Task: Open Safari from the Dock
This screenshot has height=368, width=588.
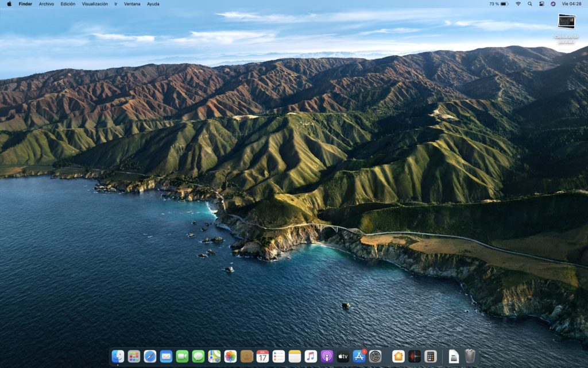Action: point(150,356)
